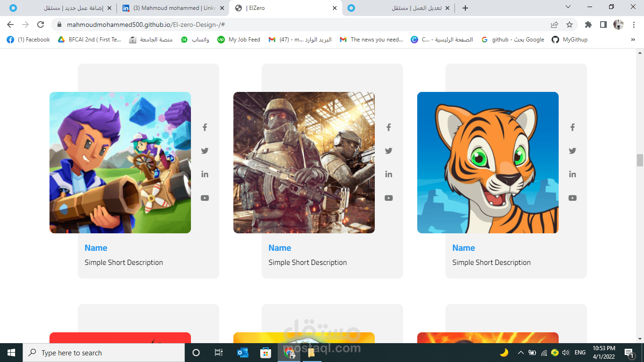Open Microsoft Store from the taskbar
644x362 pixels.
[x=265, y=353]
